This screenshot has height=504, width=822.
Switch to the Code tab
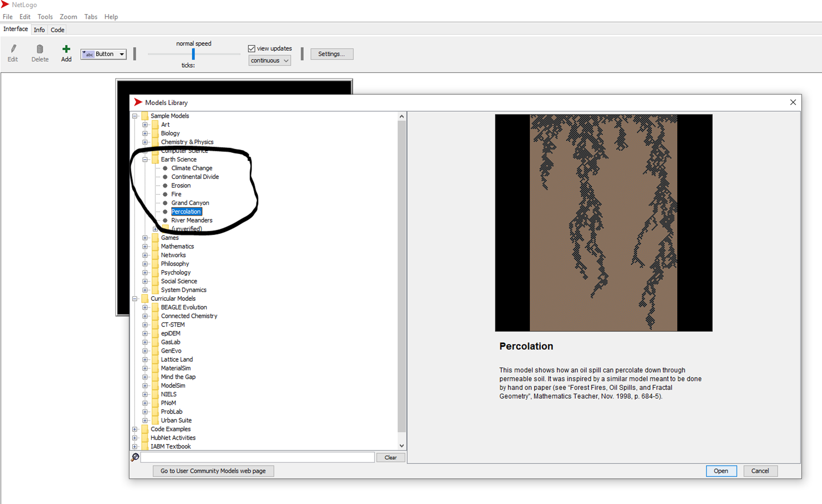click(x=58, y=30)
